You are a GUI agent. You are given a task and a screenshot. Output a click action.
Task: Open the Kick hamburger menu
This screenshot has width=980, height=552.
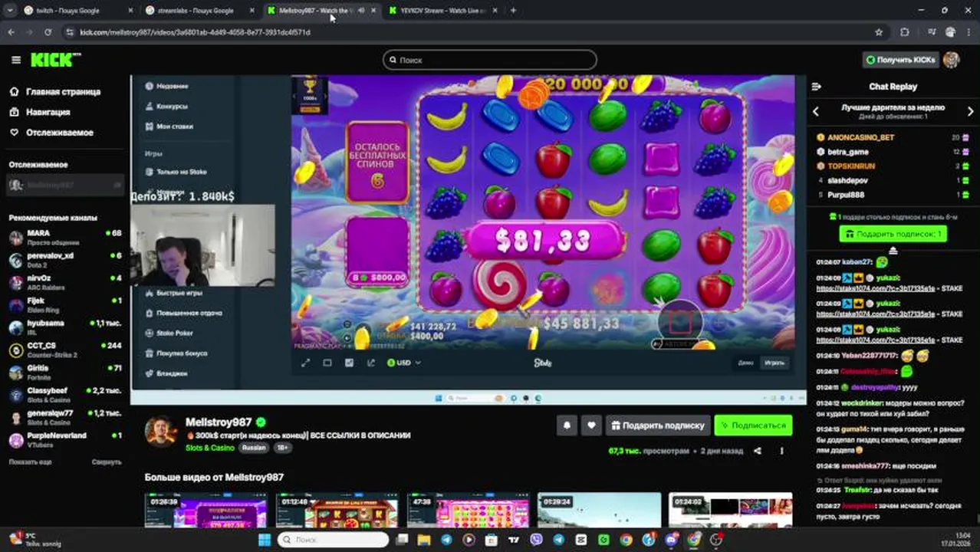point(16,60)
